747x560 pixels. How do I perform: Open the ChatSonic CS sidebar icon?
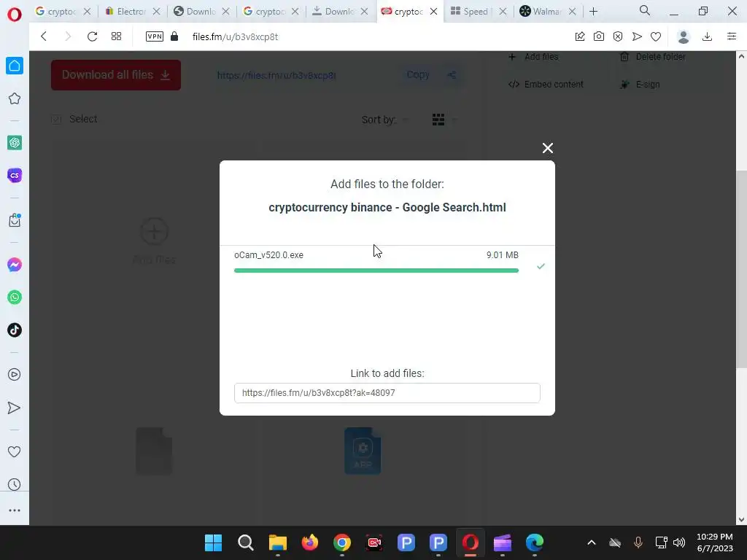[x=15, y=175]
